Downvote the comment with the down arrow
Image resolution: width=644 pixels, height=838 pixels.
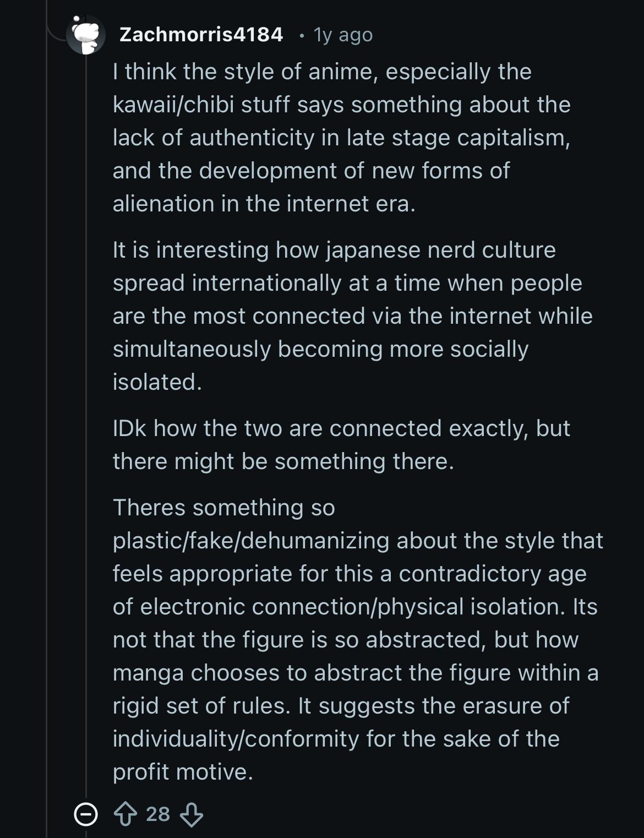(x=192, y=814)
